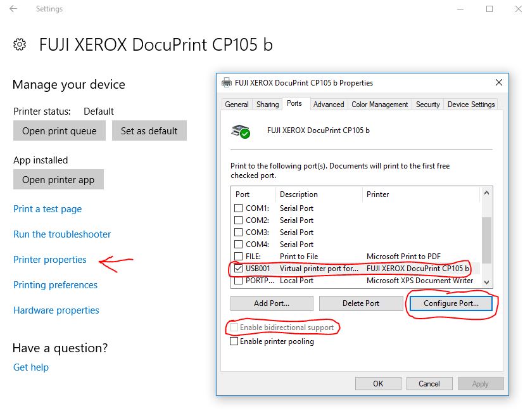Click the Configure Port button
530x420 pixels.
pos(450,303)
